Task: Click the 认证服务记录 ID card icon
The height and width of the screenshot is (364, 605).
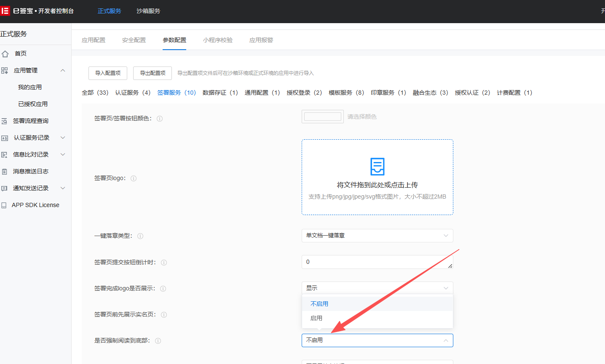Action: (x=5, y=138)
